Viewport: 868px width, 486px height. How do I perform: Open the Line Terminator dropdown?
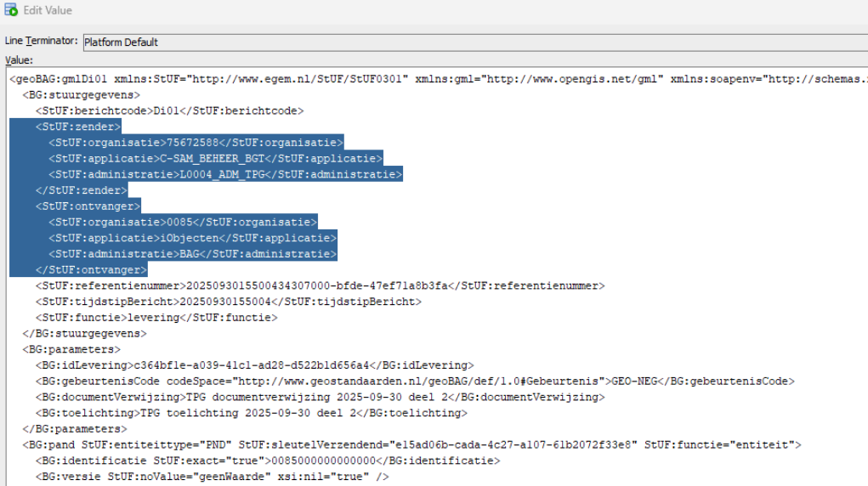475,42
